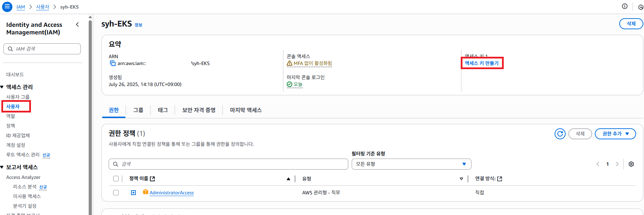Select all policies with the header checkbox

coord(116,179)
